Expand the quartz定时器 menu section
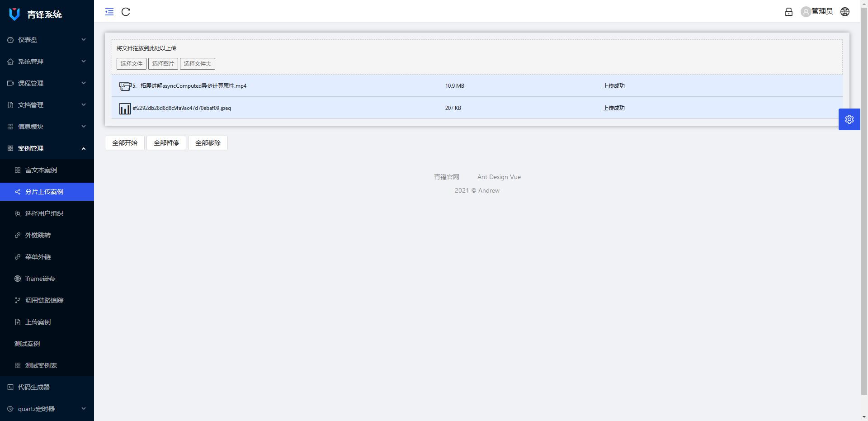 47,409
